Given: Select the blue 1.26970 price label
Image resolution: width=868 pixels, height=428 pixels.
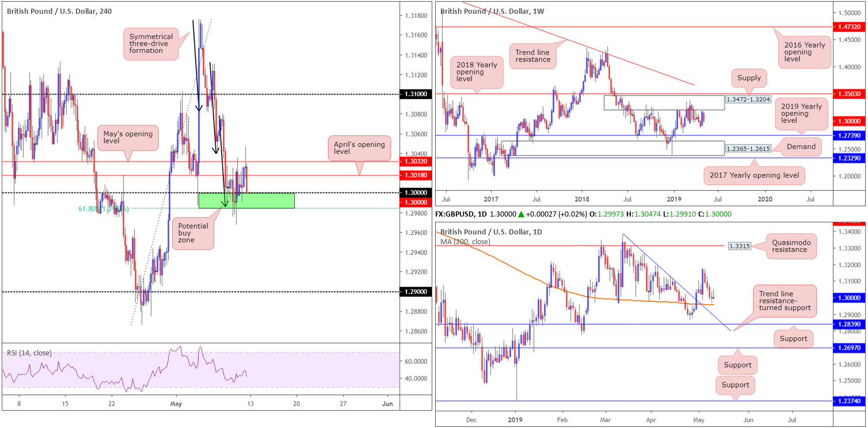Looking at the screenshot, I should (x=850, y=349).
